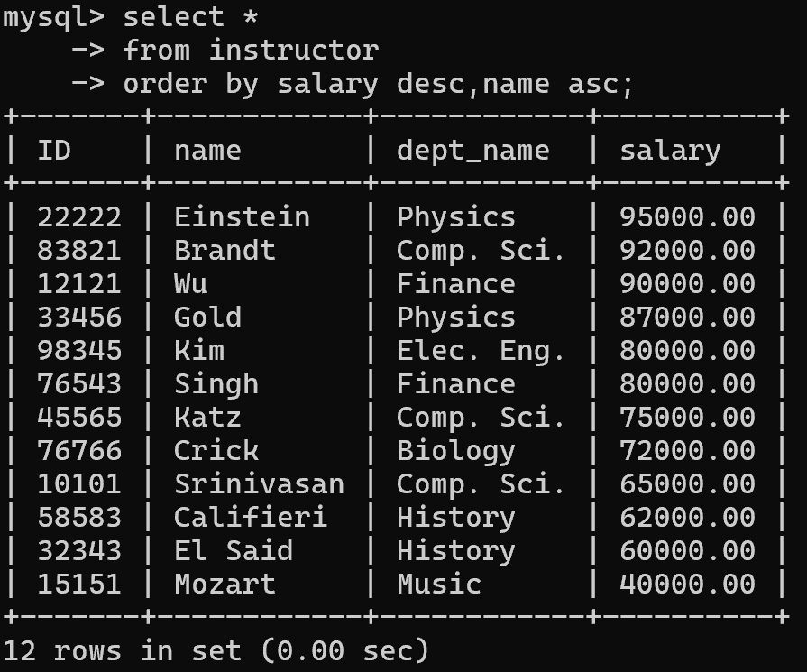Image resolution: width=807 pixels, height=672 pixels.
Task: Click the salary value 40000.00
Action: pyautogui.click(x=687, y=584)
